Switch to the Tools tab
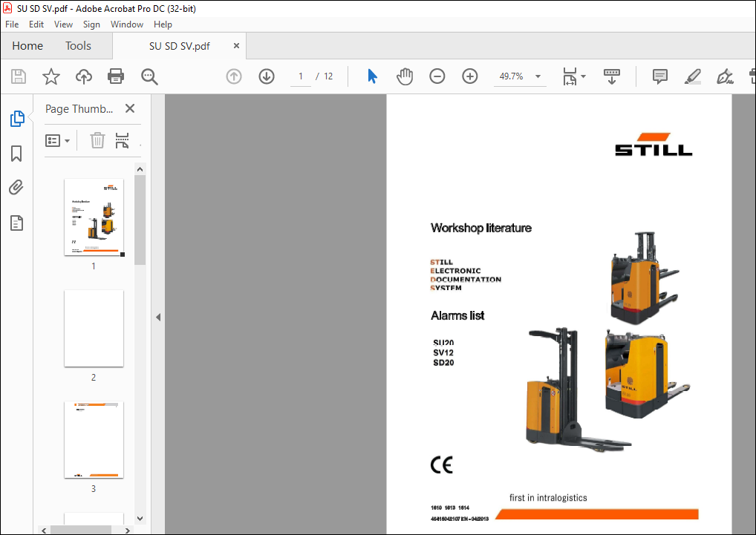This screenshot has width=756, height=535. click(78, 46)
